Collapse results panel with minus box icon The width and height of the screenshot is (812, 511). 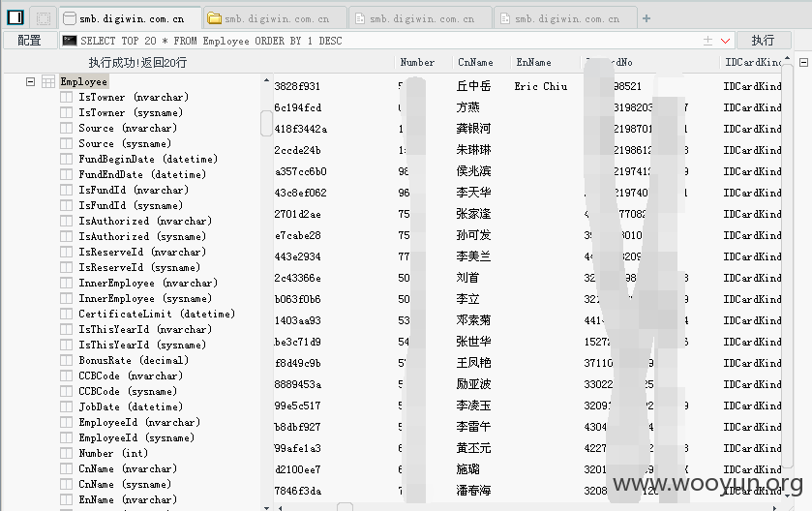pos(803,62)
